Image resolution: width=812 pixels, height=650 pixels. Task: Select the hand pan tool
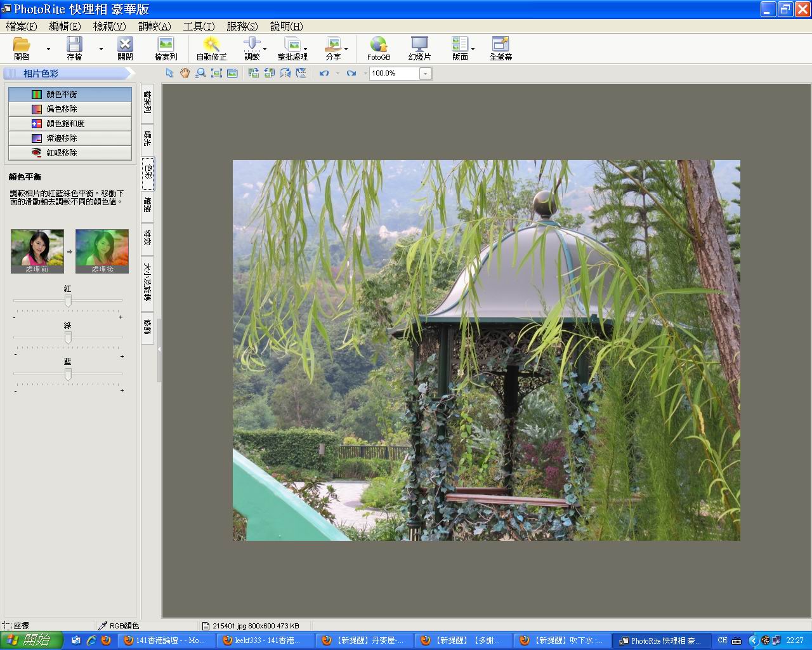(x=185, y=73)
